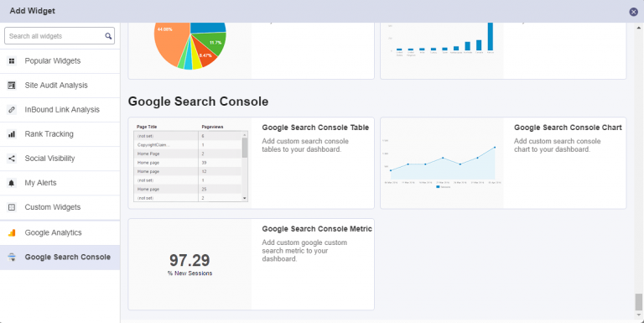Click the 'Page Title' column header

[x=147, y=127]
